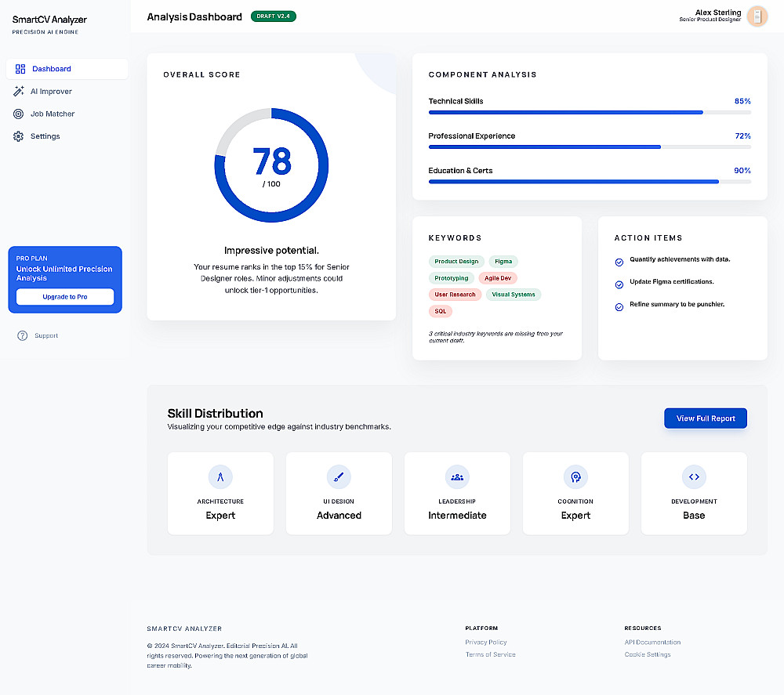Click the Upgrade to Pro button

click(x=65, y=297)
